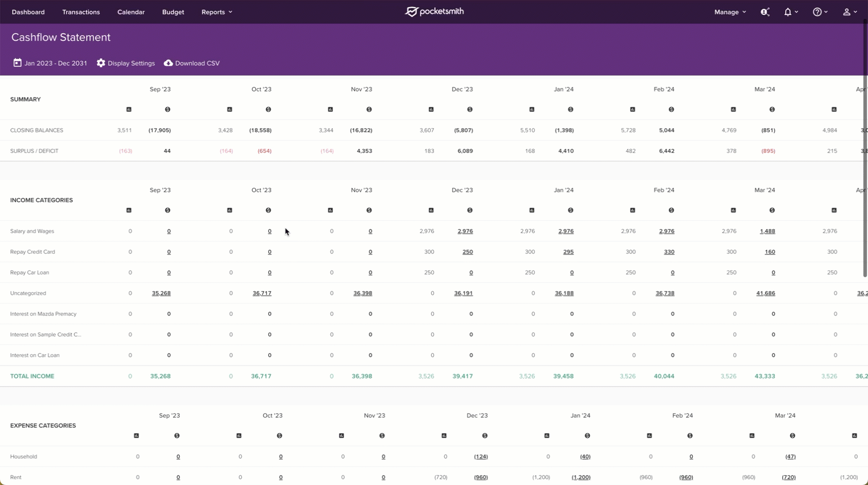Click Jan '24 budget chart icon in Expense Categories
Screen dimensions: 868x485
point(547,435)
